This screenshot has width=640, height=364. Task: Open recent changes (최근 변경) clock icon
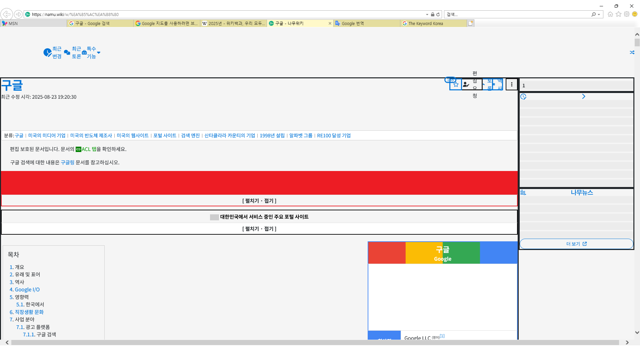47,53
